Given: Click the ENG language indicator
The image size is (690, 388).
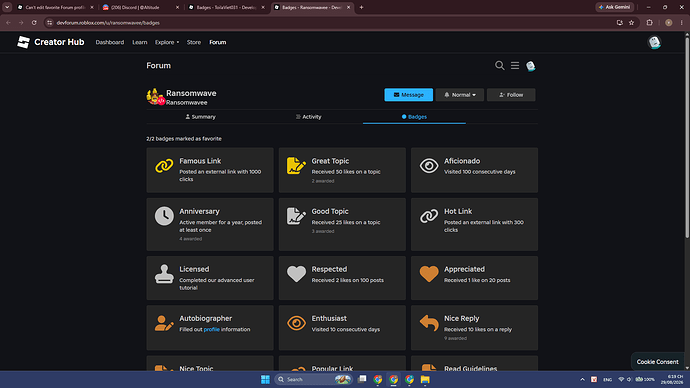Looking at the screenshot, I should pos(607,379).
